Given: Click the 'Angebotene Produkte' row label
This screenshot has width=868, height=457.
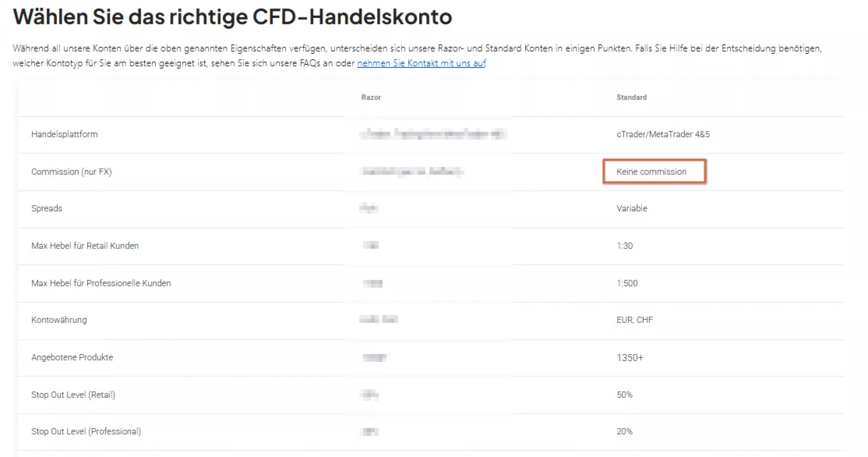Looking at the screenshot, I should (x=72, y=358).
